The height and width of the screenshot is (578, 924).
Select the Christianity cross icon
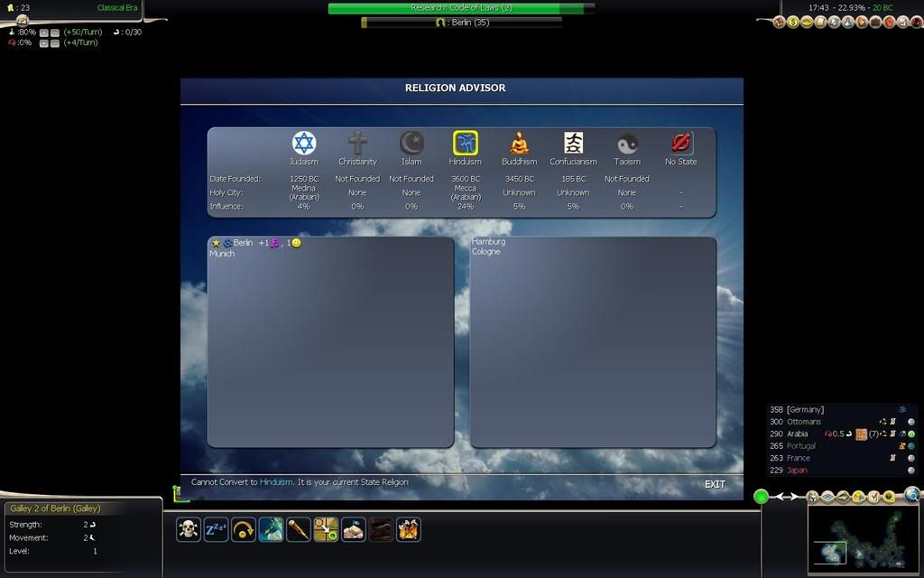click(x=357, y=144)
